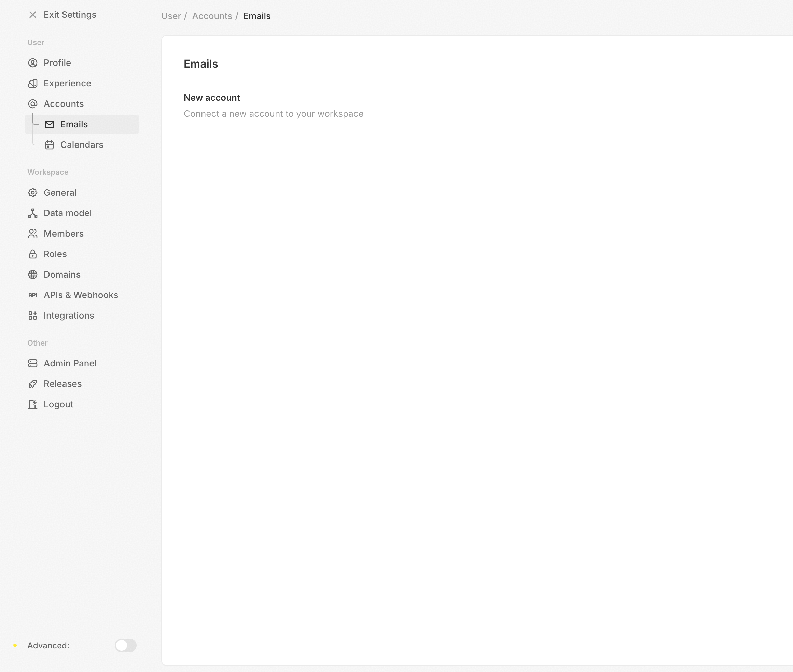Screen dimensions: 793x672
Task: Click the Experience palette icon
Action: coord(33,83)
